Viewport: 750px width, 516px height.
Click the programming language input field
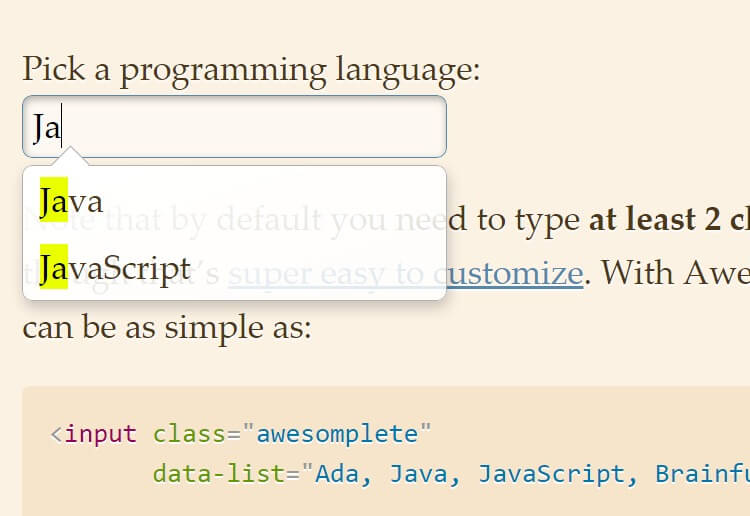coord(234,127)
